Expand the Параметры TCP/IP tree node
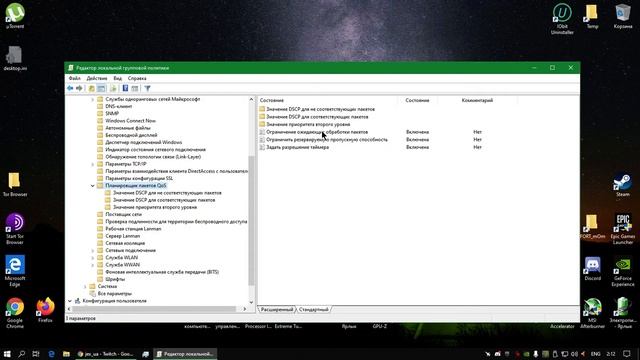Screen dimensions: 640x360 [x=93, y=164]
